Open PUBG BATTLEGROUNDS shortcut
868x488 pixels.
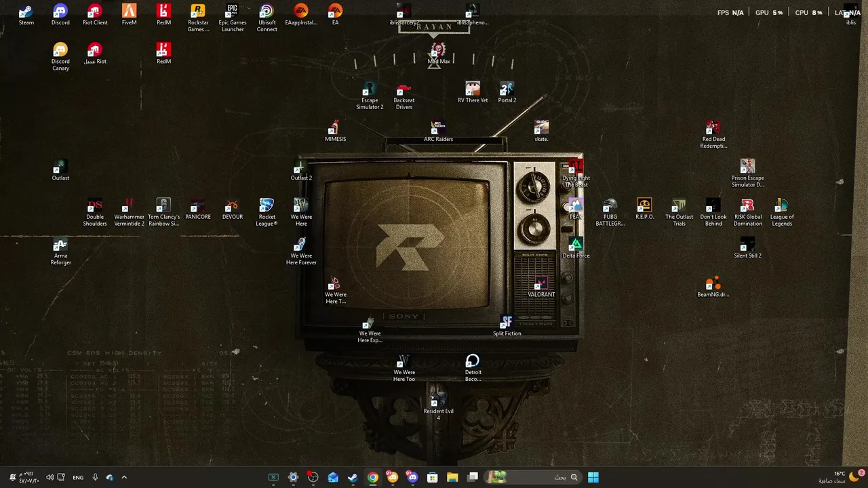610,213
